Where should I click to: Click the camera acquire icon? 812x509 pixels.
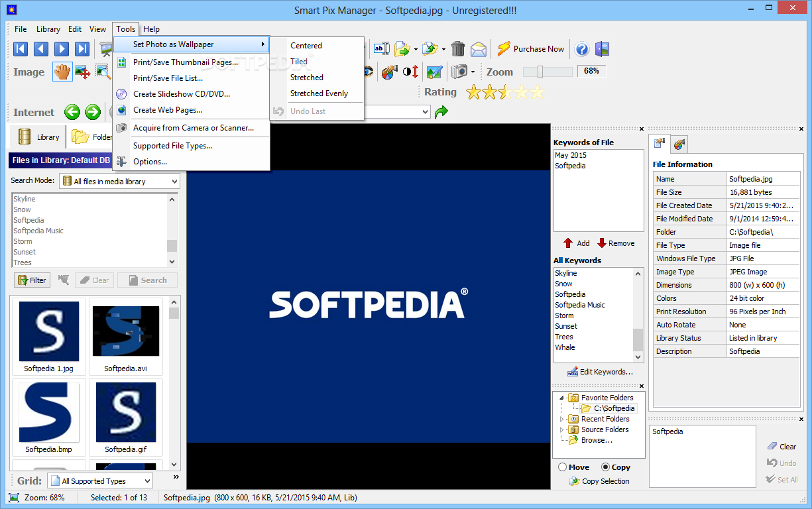pyautogui.click(x=459, y=72)
